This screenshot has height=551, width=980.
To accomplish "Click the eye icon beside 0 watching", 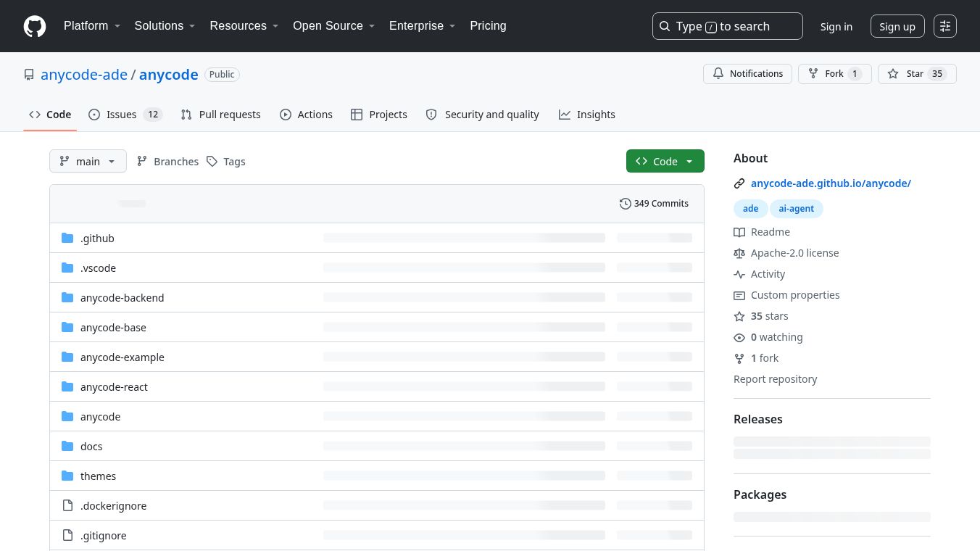I will pos(739,337).
